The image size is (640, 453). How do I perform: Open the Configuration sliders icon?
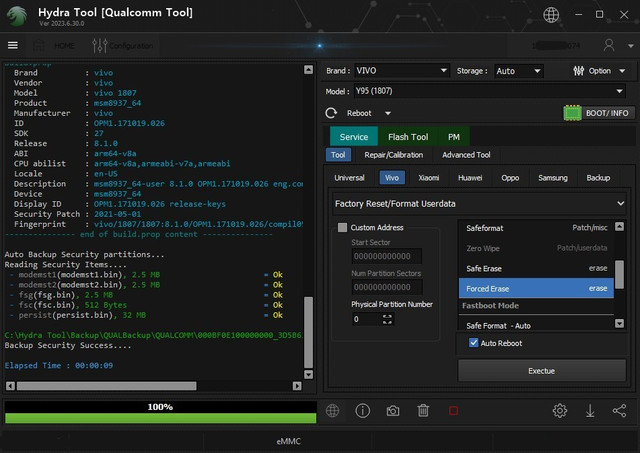tap(100, 45)
